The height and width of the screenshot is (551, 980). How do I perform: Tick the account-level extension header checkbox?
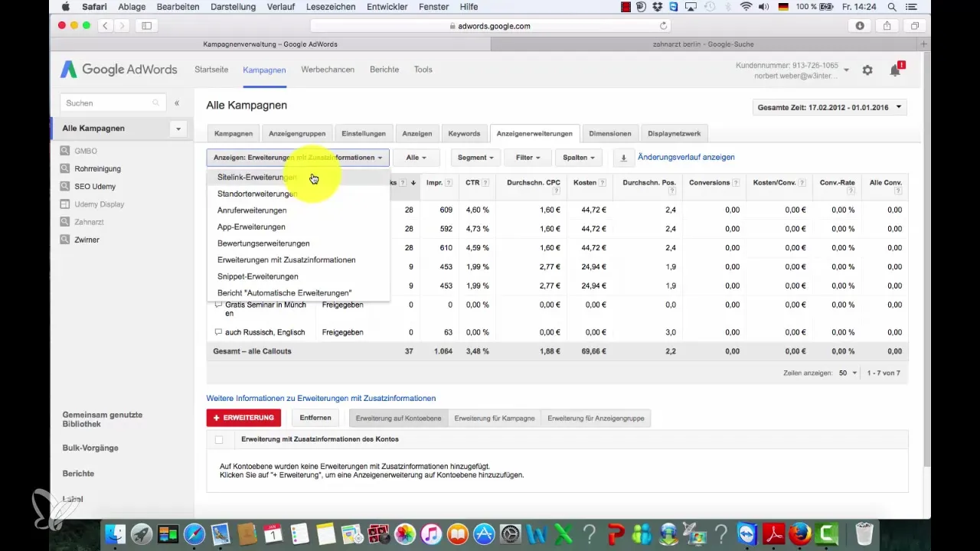click(220, 439)
